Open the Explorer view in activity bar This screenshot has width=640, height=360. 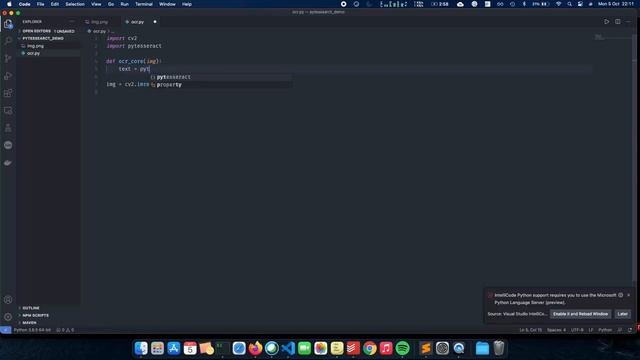tap(8, 24)
